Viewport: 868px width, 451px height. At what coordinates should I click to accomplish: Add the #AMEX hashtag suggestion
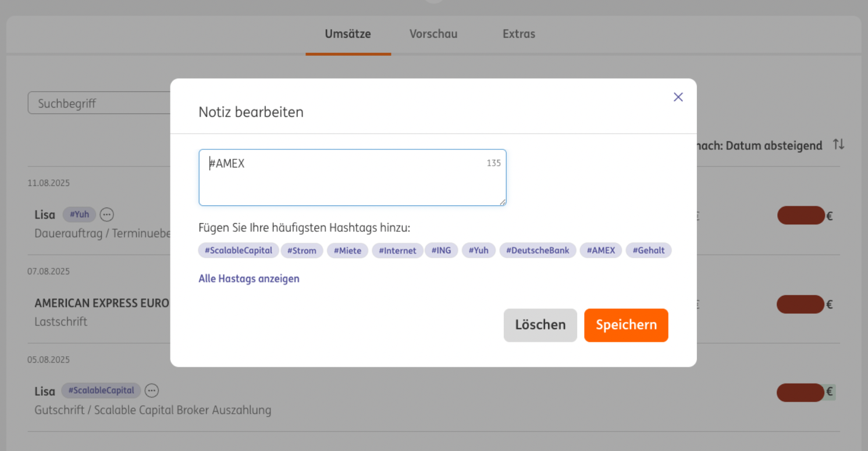[x=601, y=250]
